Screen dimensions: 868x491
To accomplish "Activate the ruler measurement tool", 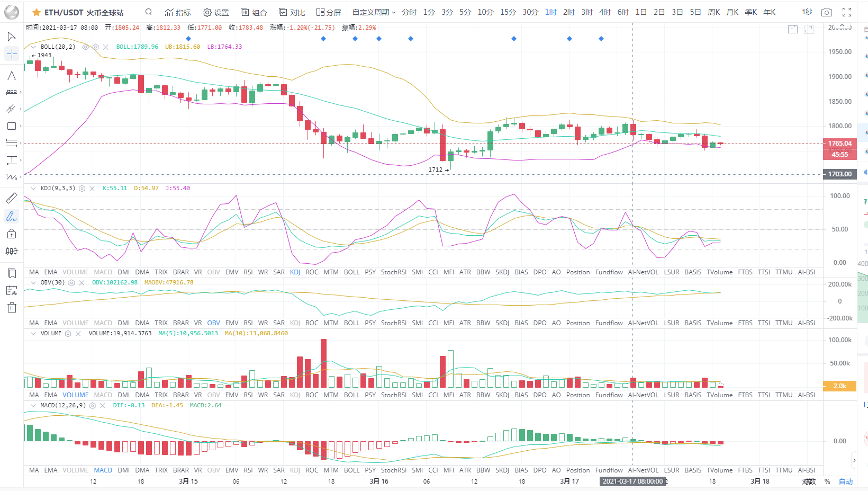I will tap(11, 198).
